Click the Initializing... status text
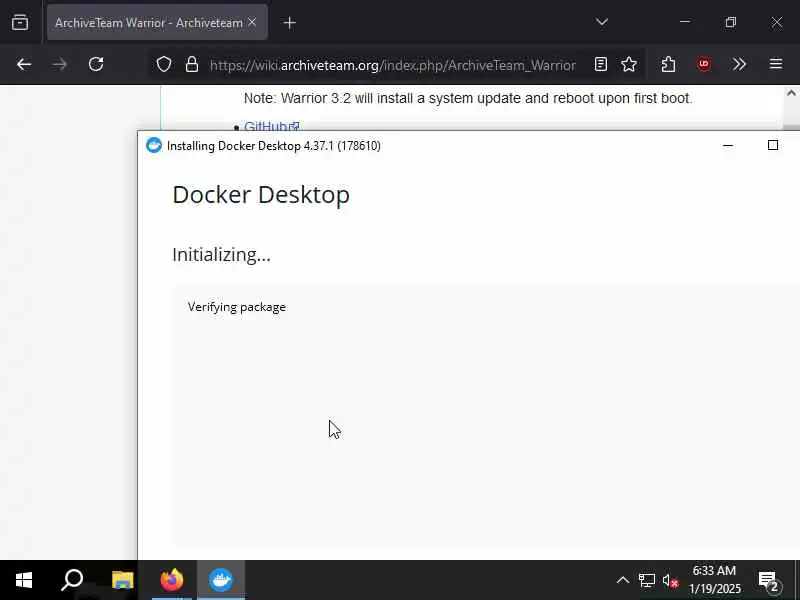 [x=221, y=255]
